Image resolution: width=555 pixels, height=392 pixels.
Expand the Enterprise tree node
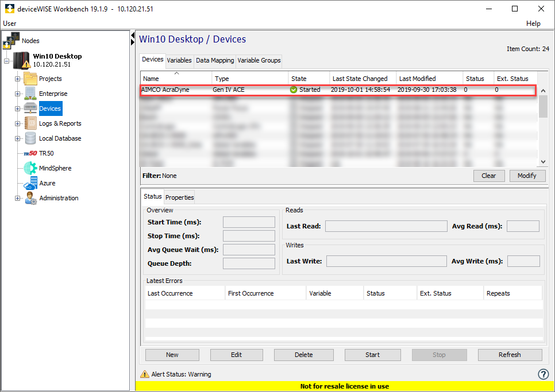(17, 94)
